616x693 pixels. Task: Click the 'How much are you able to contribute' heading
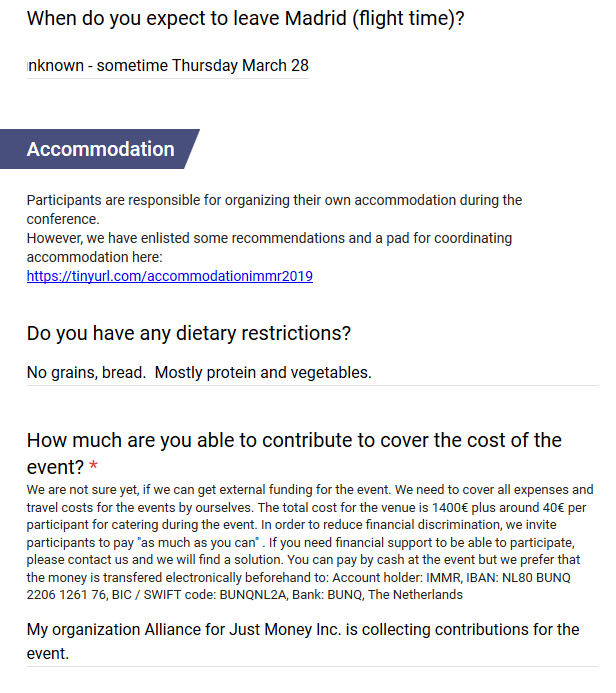(294, 440)
